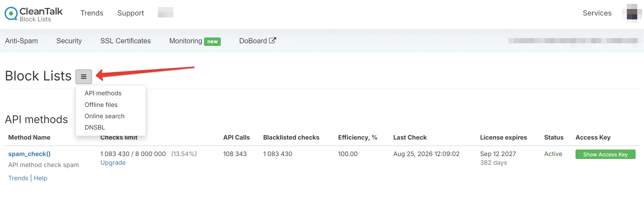Click the Access Key column header

tap(593, 137)
